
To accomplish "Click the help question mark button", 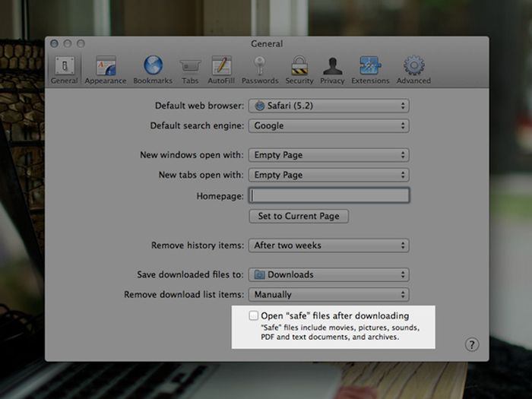I will coord(472,345).
